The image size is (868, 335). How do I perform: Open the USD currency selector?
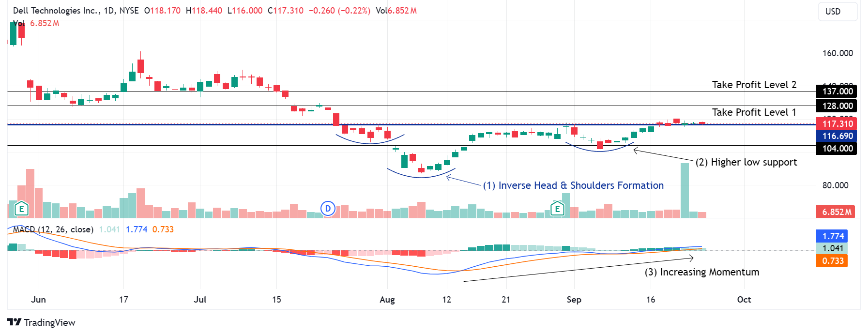click(x=838, y=12)
